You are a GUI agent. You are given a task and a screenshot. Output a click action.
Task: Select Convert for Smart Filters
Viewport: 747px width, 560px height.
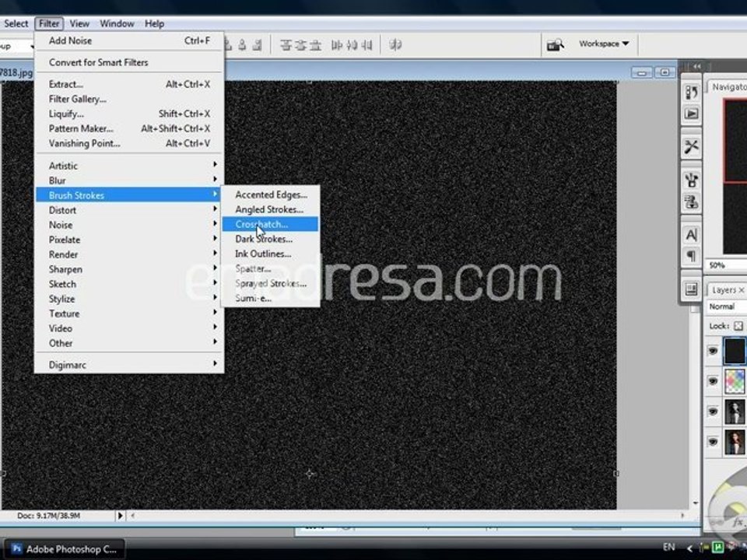(x=129, y=62)
